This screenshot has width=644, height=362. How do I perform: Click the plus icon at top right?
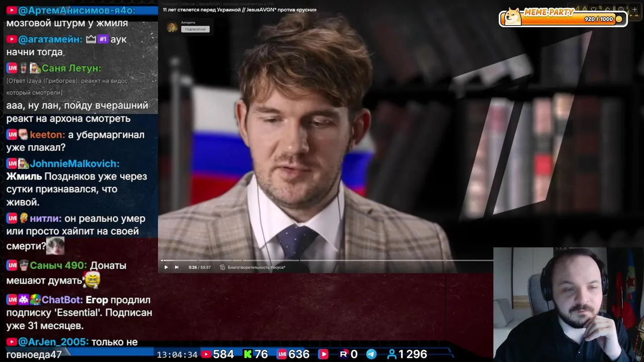click(634, 9)
